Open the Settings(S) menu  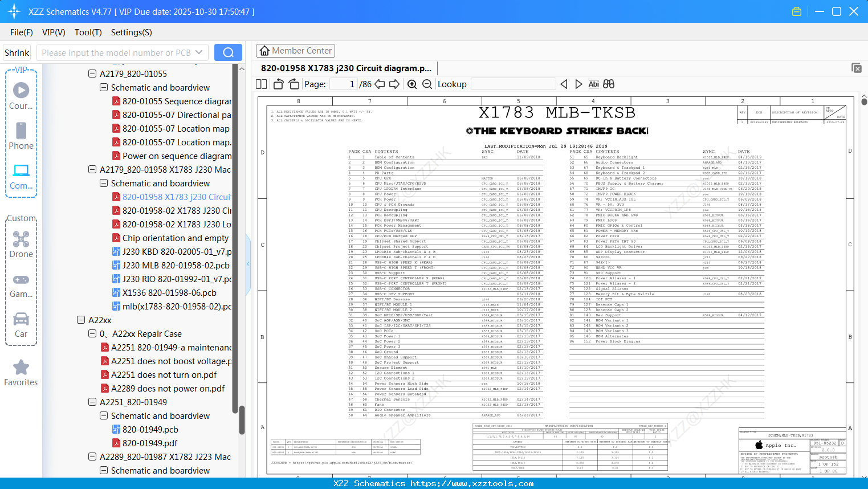[x=131, y=32]
